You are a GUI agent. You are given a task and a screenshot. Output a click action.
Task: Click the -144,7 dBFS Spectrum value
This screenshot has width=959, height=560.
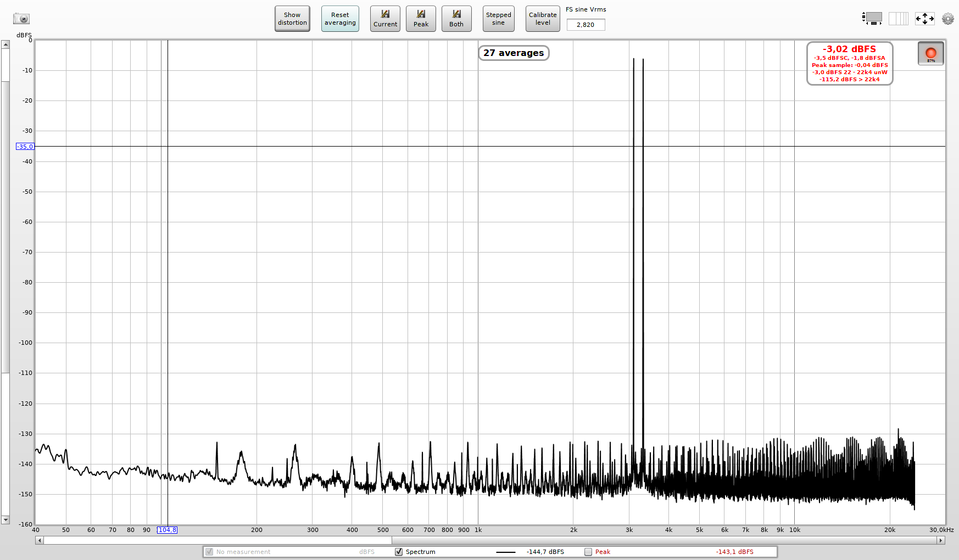pyautogui.click(x=545, y=552)
